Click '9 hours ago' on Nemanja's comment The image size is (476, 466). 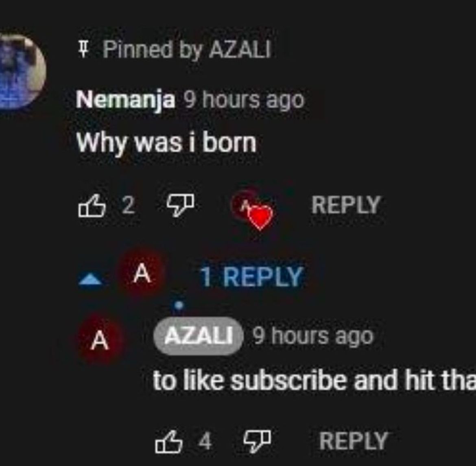point(244,99)
